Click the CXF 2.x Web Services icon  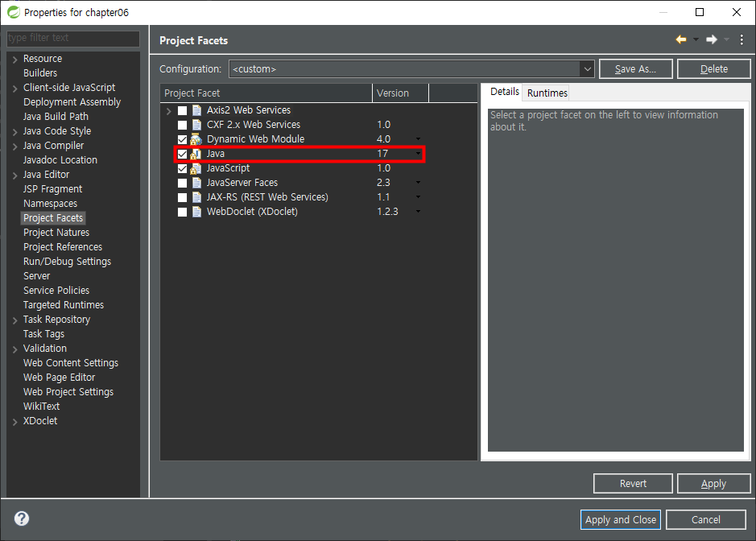click(196, 125)
